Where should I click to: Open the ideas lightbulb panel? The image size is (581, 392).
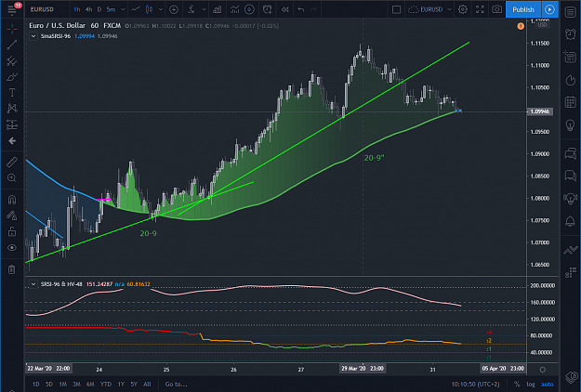[570, 124]
